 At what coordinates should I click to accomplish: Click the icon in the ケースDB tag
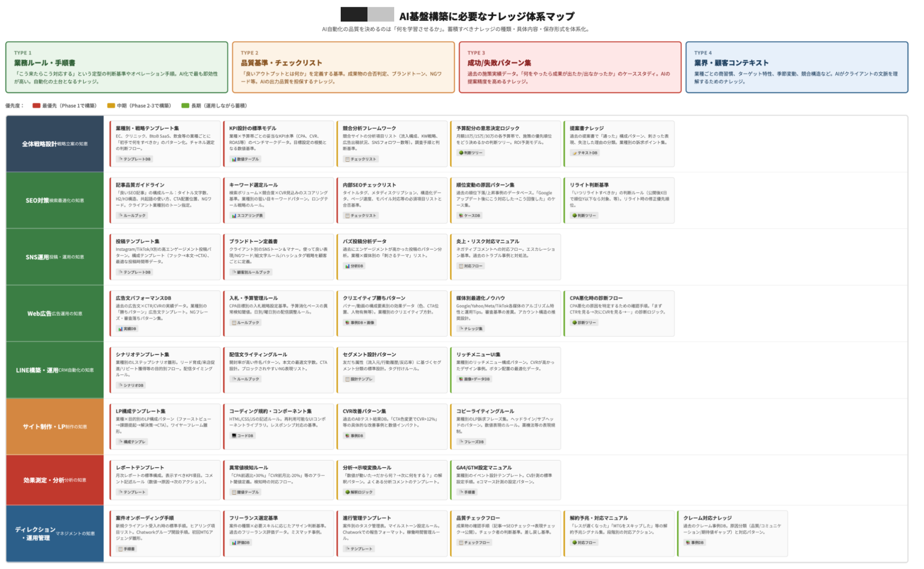(461, 216)
